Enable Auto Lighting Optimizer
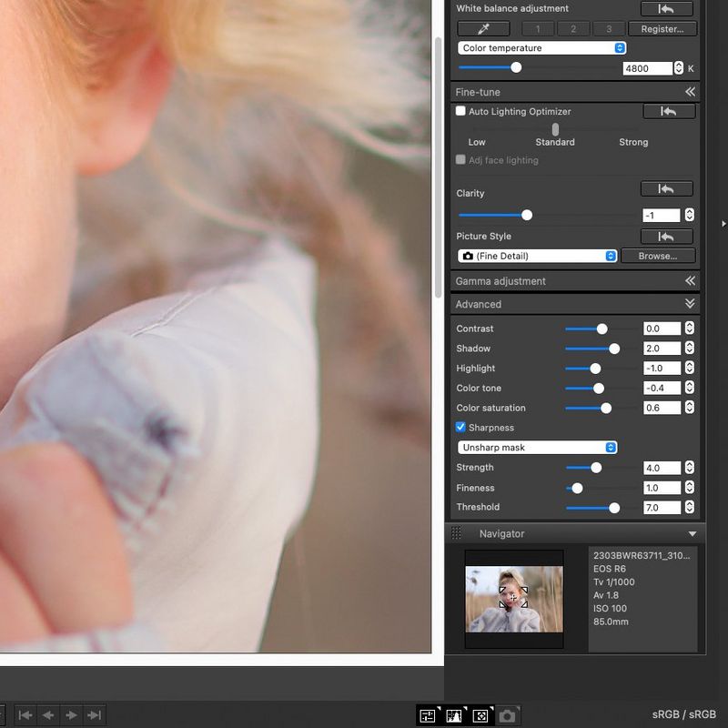The height and width of the screenshot is (728, 728). (x=460, y=111)
